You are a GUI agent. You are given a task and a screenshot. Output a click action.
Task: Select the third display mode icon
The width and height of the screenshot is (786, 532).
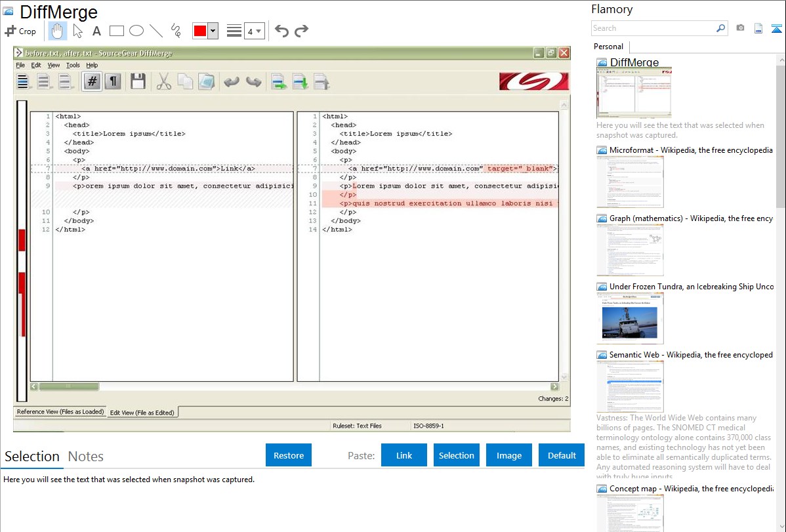65,81
